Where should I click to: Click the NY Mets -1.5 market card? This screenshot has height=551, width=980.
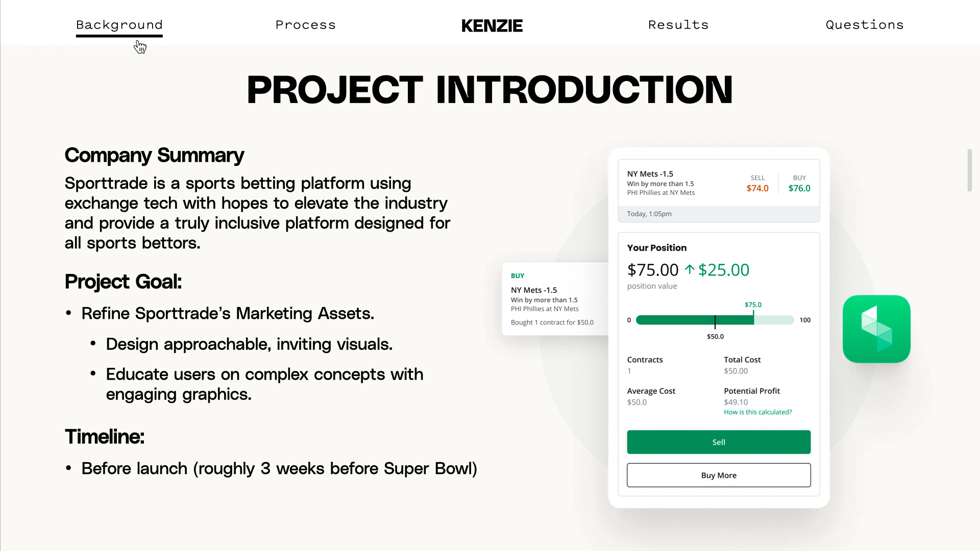click(719, 191)
